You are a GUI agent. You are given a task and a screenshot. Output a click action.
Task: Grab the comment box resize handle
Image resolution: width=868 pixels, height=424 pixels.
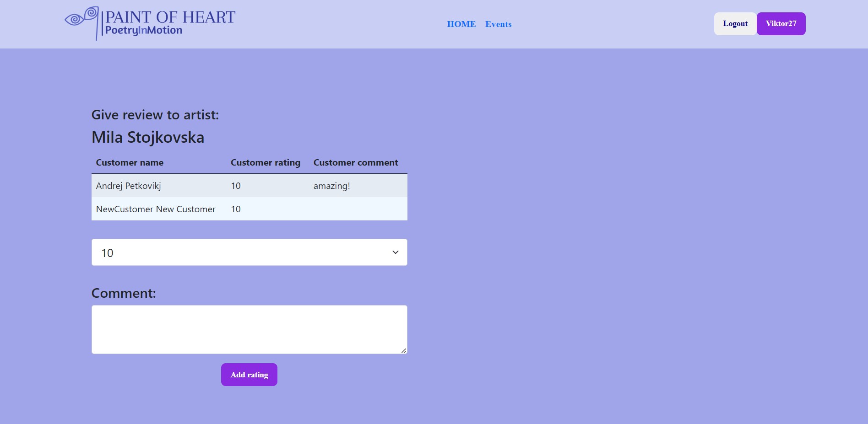pos(403,350)
